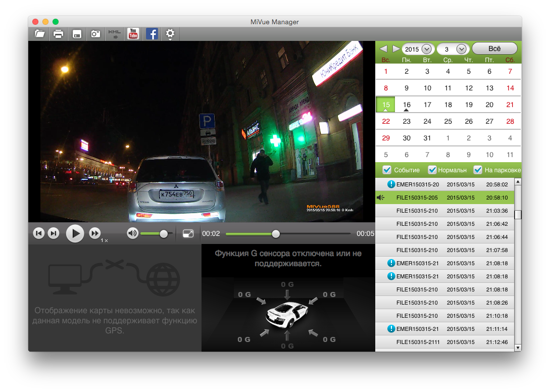Select calendar day 28
Screen dimensions: 550x392
click(510, 121)
